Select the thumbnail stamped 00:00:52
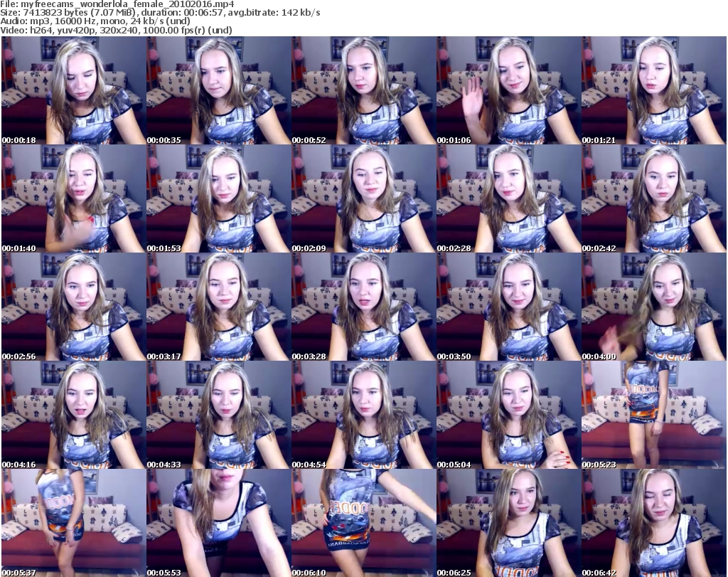728x577 pixels. coord(363,90)
